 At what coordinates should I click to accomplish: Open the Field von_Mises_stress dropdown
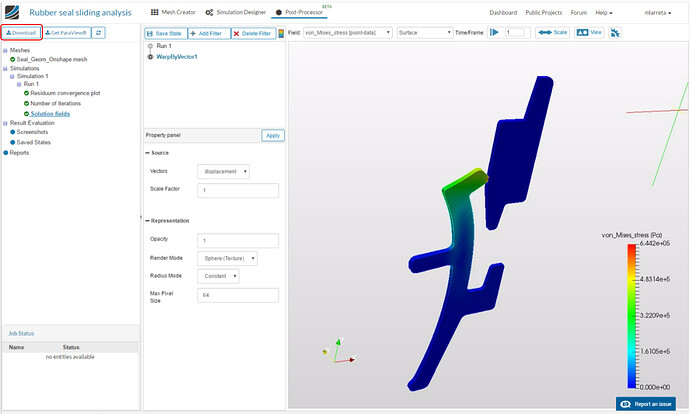[x=347, y=33]
